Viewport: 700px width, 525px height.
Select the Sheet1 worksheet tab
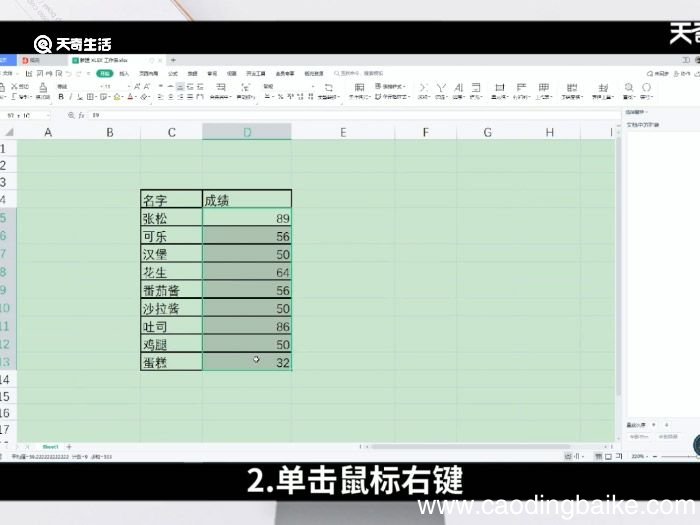pos(50,446)
